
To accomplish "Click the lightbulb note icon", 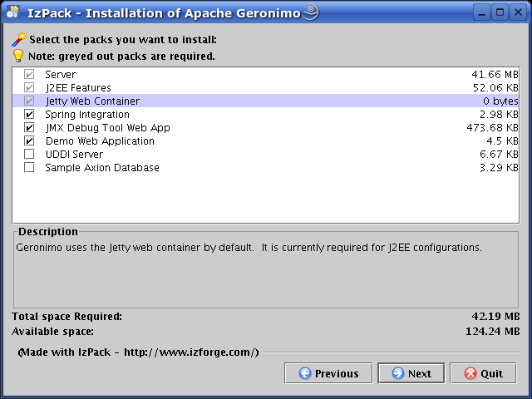I will click(18, 56).
